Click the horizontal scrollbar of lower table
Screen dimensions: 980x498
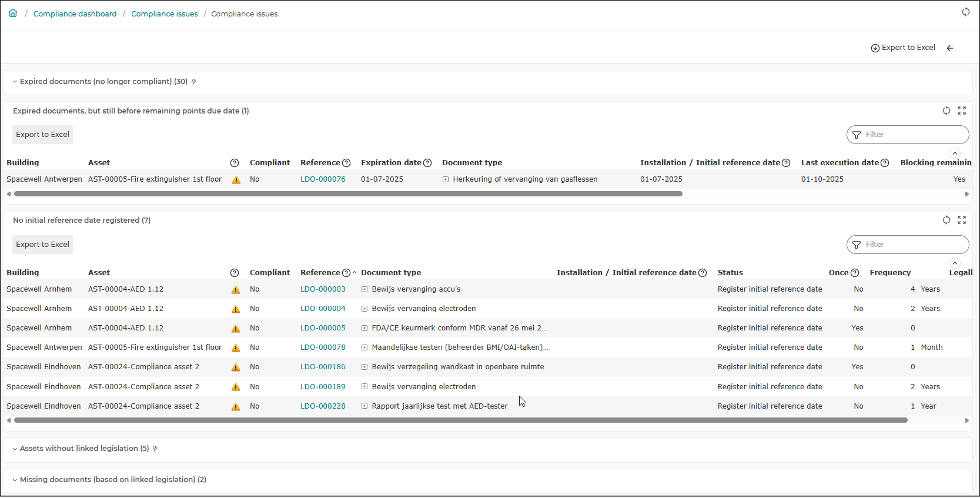click(461, 420)
